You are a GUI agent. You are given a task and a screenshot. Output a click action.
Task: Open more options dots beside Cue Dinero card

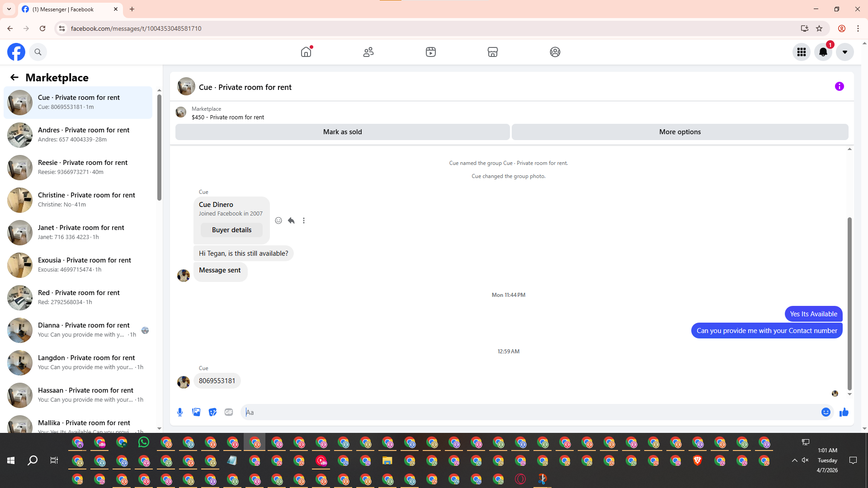pyautogui.click(x=304, y=221)
